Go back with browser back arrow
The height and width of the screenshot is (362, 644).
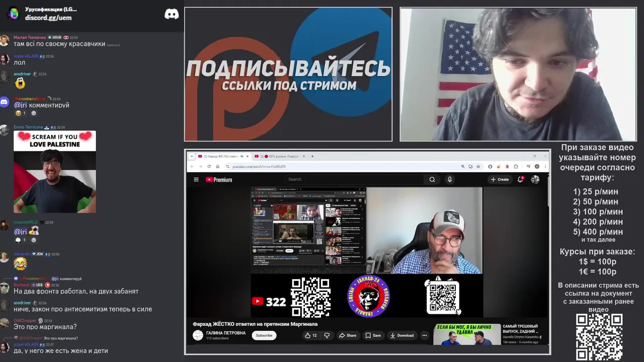click(192, 166)
